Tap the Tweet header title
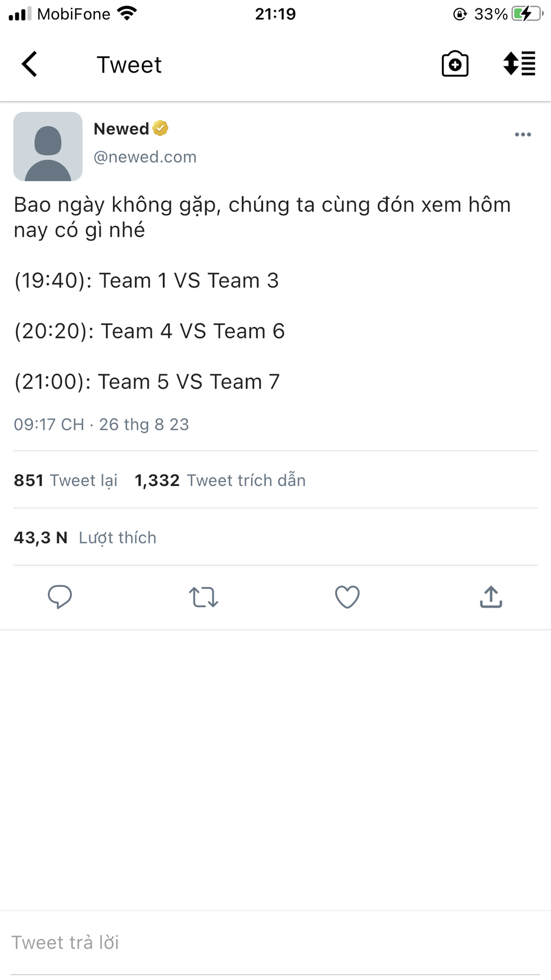The height and width of the screenshot is (980, 551). tap(129, 65)
